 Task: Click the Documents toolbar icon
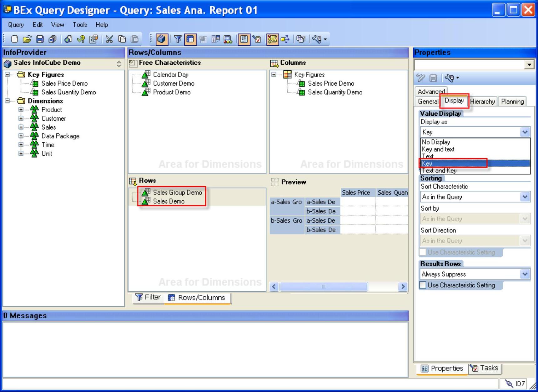[301, 39]
